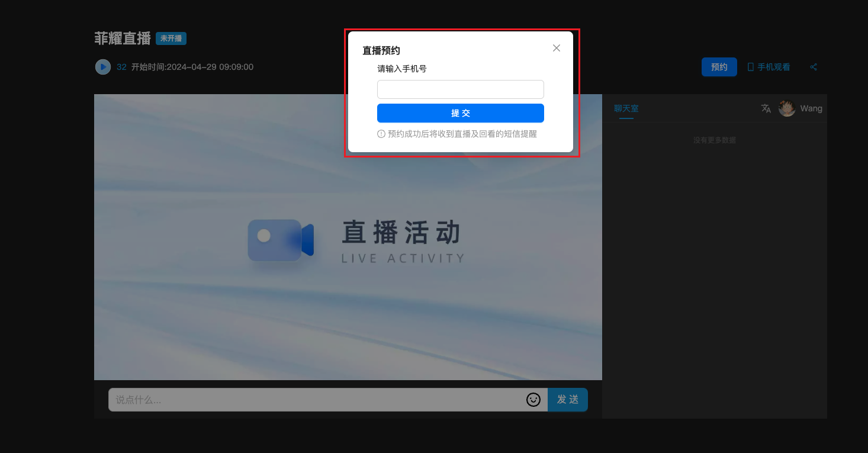
Task: Click the phone number input field
Action: 460,89
